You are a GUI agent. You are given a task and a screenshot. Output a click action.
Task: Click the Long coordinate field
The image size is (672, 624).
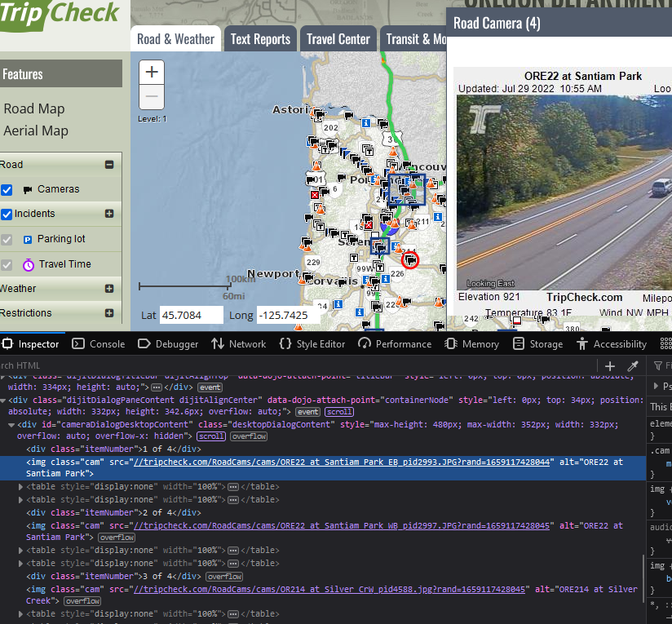click(288, 315)
